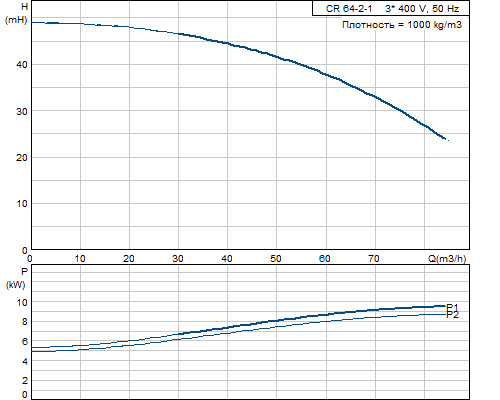
Task: Click the 6 tick on power axis
Action: pos(25,342)
